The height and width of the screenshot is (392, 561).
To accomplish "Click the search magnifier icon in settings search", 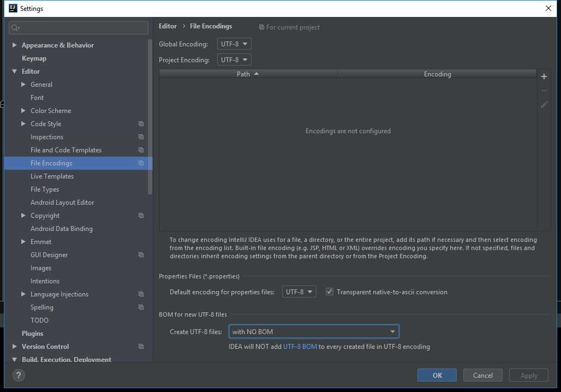I will click(15, 27).
